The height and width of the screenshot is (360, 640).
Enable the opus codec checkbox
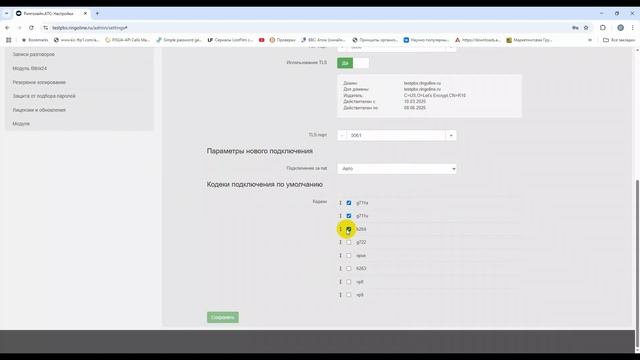pos(349,256)
